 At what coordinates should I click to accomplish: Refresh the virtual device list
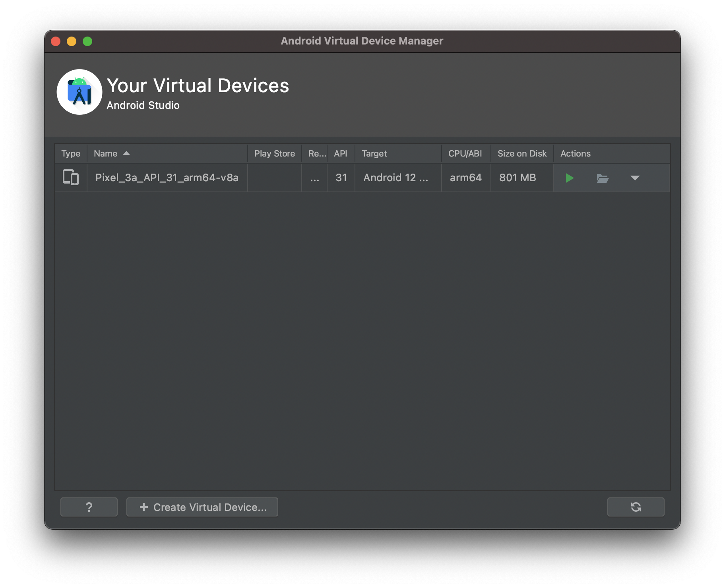[x=636, y=507]
